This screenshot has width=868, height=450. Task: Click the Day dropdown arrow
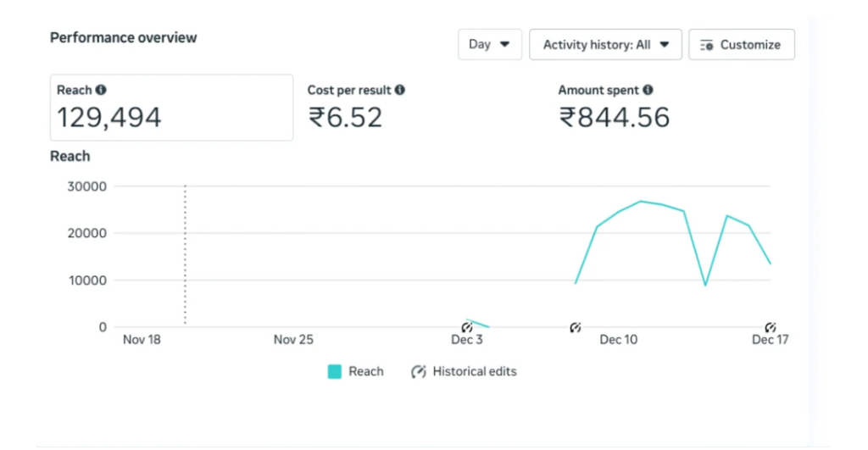[505, 45]
